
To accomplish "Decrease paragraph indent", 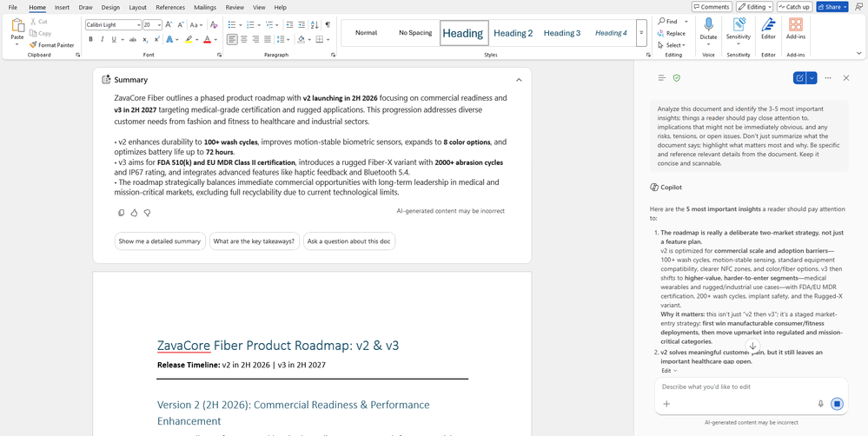I will (289, 25).
